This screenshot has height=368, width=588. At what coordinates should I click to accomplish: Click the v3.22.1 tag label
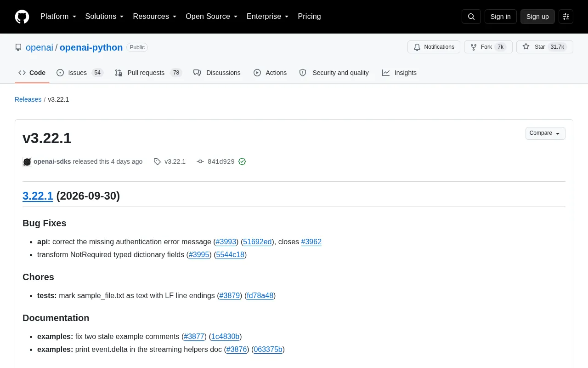175,161
